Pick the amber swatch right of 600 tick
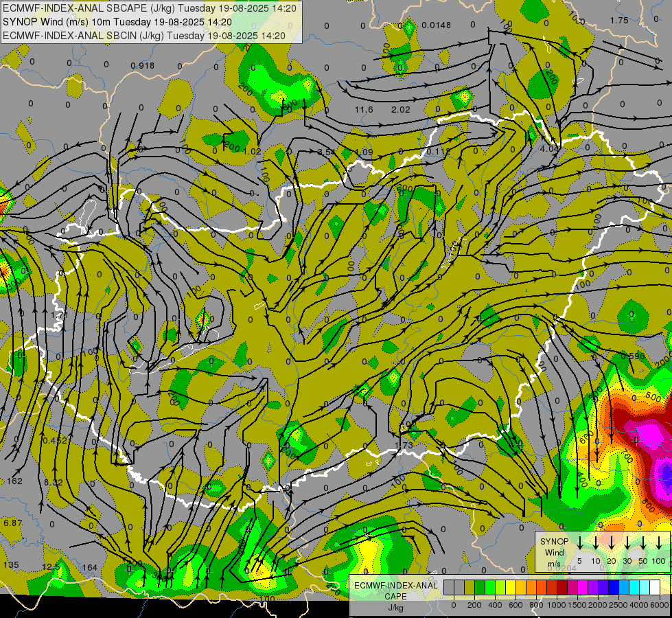This screenshot has width=672, height=618. (x=521, y=588)
